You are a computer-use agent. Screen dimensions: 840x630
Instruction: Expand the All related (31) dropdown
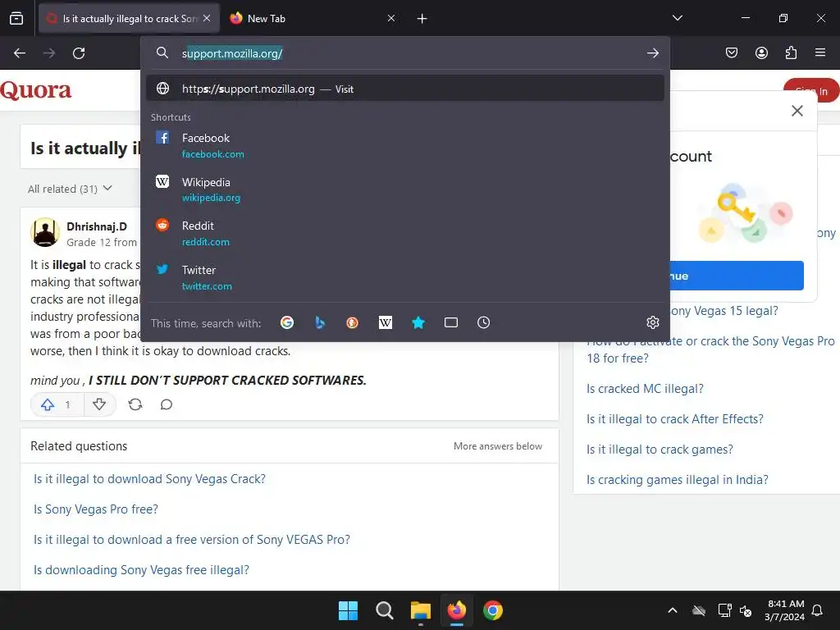[x=71, y=189]
